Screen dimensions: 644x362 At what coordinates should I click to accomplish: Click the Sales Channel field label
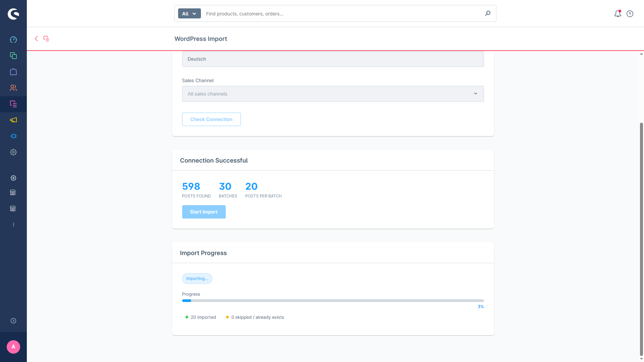click(x=198, y=80)
